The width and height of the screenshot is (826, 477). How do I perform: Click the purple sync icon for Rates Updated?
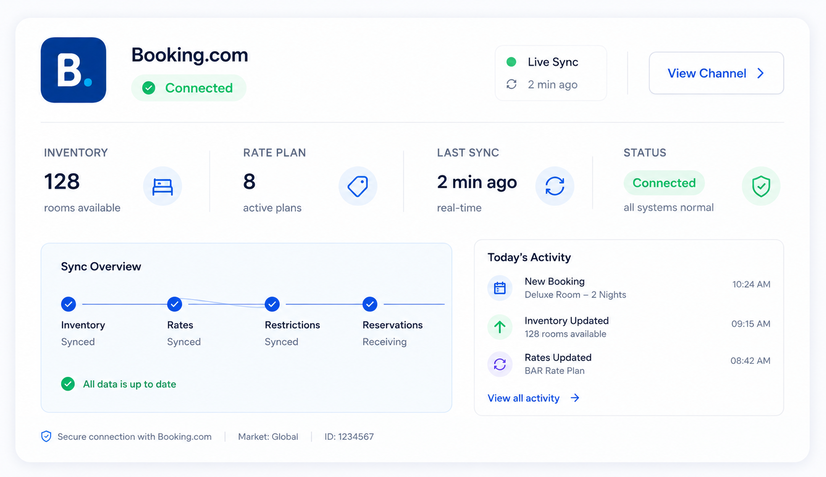(500, 364)
